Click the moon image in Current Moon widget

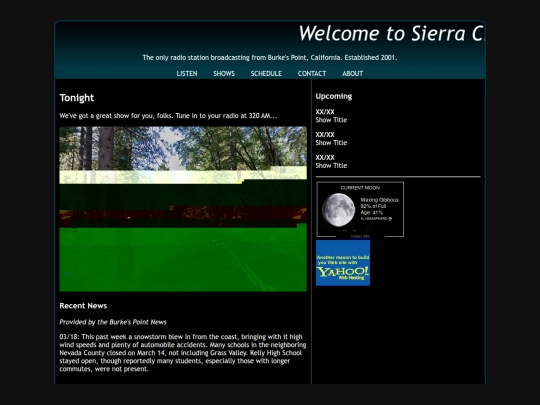pyautogui.click(x=339, y=210)
